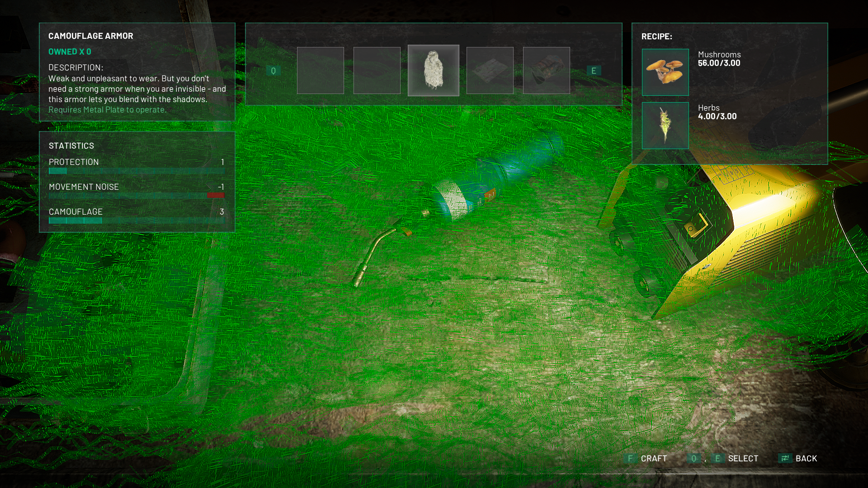Click the E key icon in bottom bar
868x488 pixels.
click(x=717, y=458)
